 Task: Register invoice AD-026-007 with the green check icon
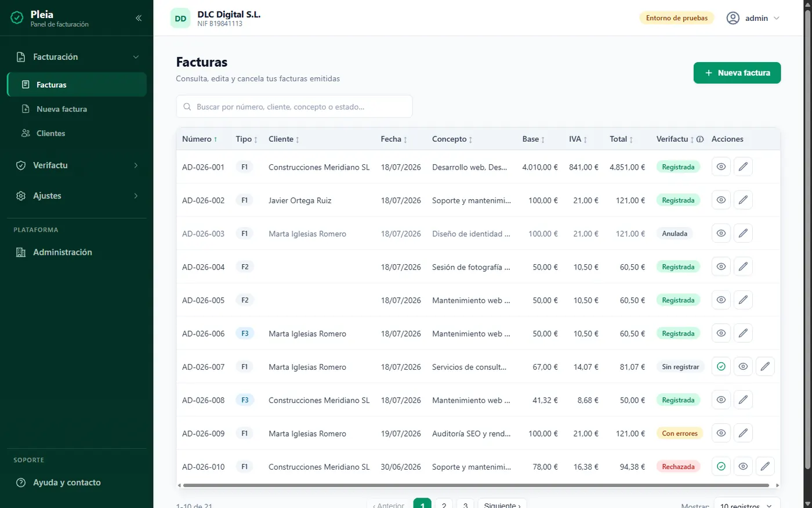click(721, 366)
